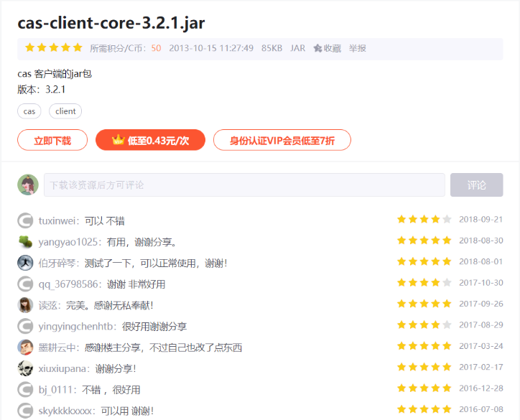Click 身份认证VIP会员低至7折 button

282,140
